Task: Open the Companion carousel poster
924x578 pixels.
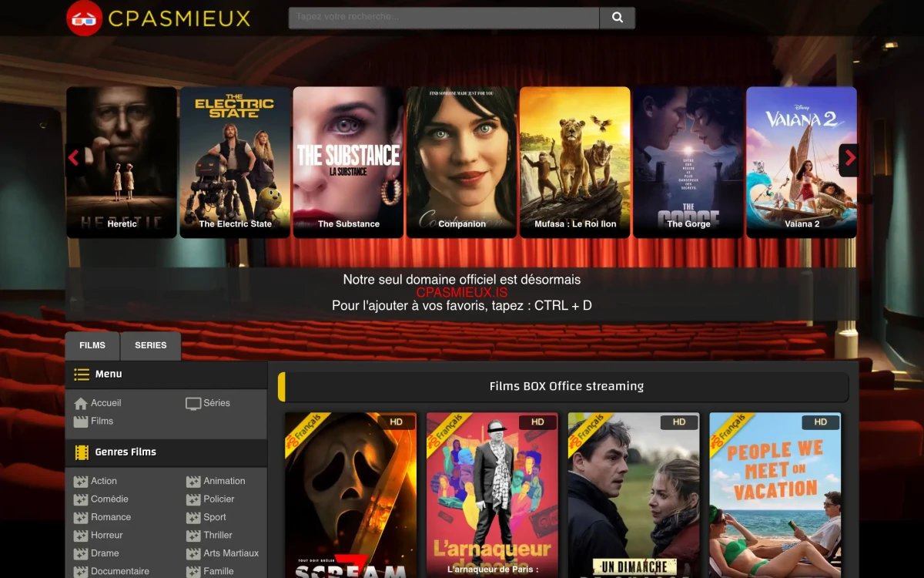Action: (x=461, y=162)
